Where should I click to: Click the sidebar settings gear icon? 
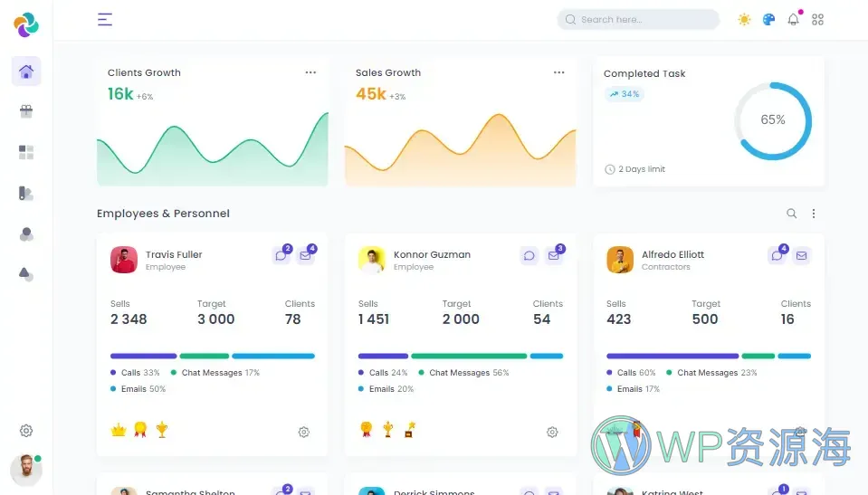tap(26, 431)
